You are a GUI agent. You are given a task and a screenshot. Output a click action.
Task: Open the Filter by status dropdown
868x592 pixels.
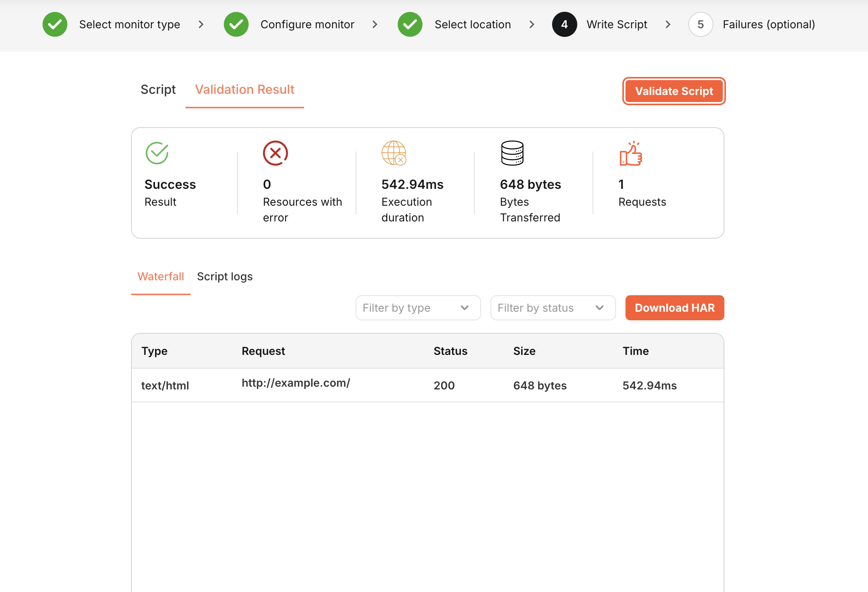551,307
